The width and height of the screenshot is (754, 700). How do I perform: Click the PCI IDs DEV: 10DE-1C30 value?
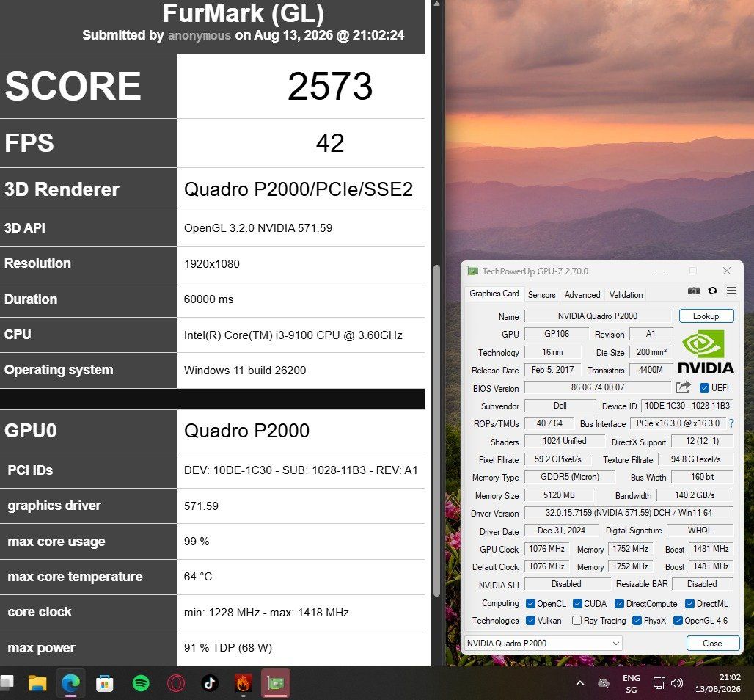click(x=301, y=470)
